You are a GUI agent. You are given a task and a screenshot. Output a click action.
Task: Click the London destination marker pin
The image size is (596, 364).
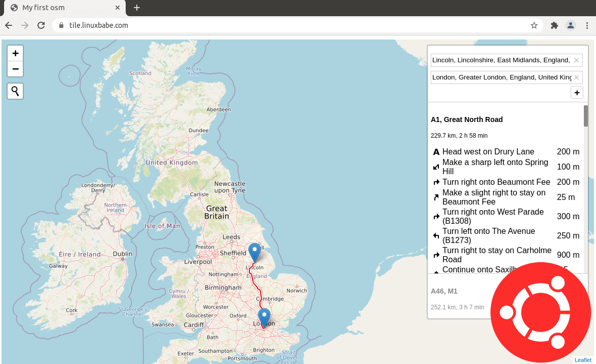pyautogui.click(x=264, y=316)
